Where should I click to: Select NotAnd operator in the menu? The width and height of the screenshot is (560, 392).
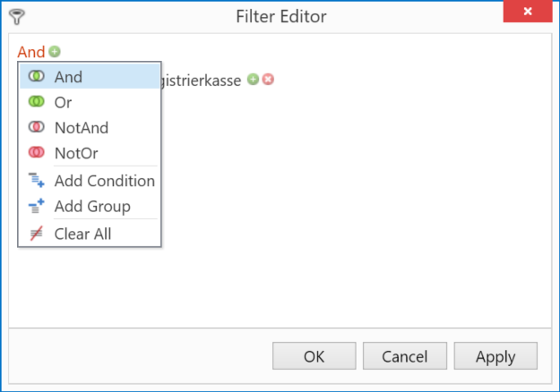coord(90,128)
